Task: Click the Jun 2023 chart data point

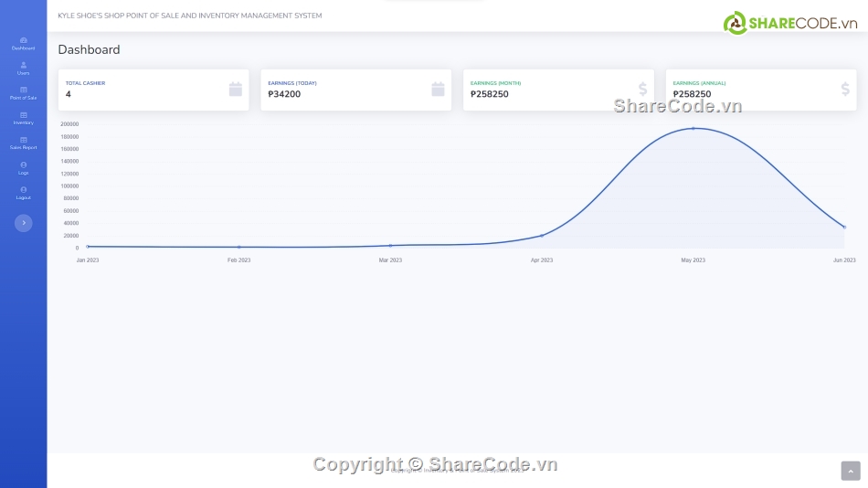Action: [x=844, y=227]
